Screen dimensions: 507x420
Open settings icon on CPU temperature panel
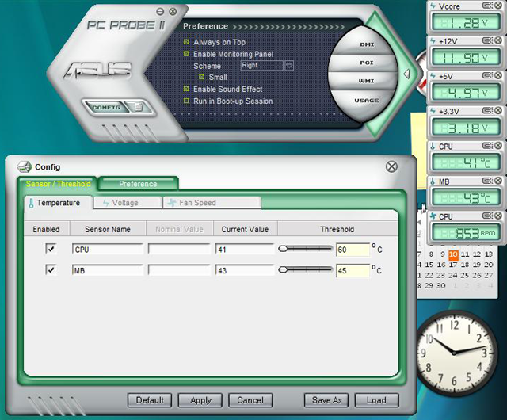coord(487,145)
